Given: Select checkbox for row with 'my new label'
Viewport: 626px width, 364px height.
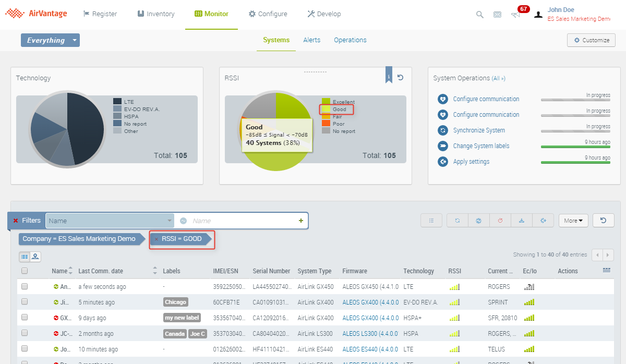Looking at the screenshot, I should [x=25, y=318].
